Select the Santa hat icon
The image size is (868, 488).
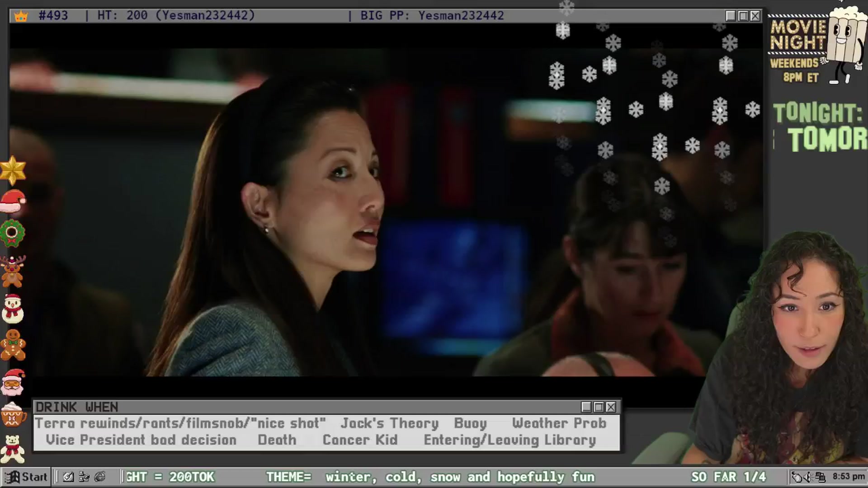13,202
